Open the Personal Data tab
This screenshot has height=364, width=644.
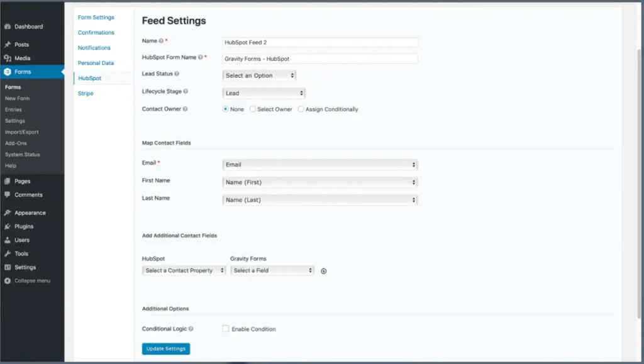point(96,63)
